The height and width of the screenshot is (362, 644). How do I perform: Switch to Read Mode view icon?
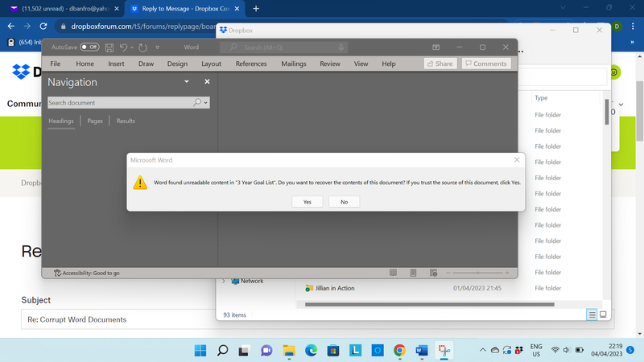393,273
